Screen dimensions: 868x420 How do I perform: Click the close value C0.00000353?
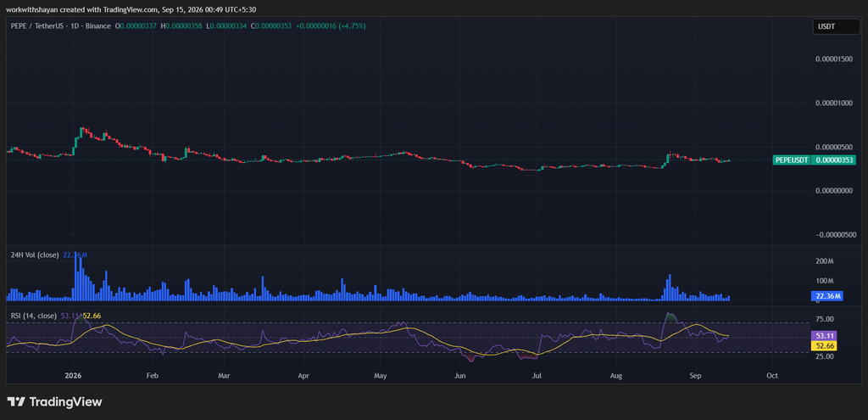coord(272,26)
